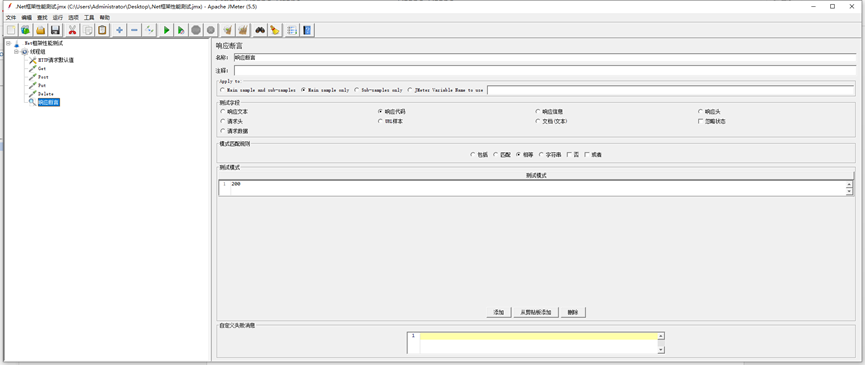Viewport: 865px width, 365px height.
Task: Open the 文件 menu
Action: (10, 18)
